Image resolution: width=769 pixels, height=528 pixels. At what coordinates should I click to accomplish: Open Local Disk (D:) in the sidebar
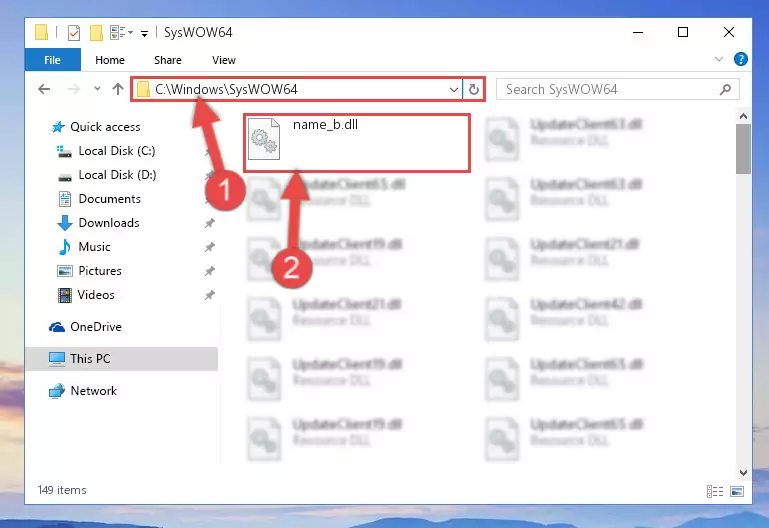tap(117, 175)
